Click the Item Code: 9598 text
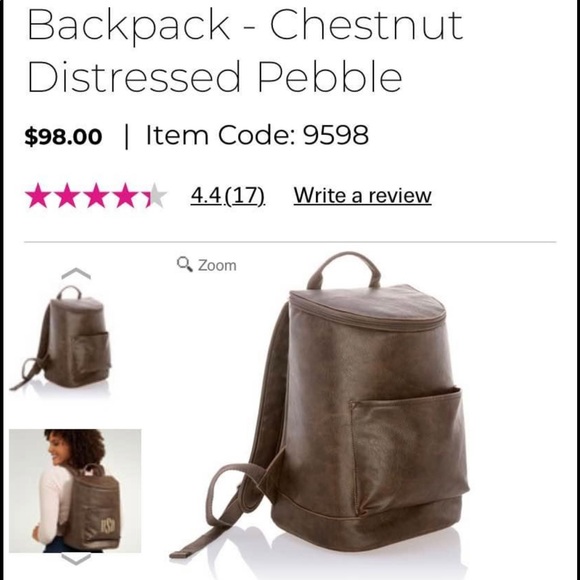The image size is (580, 580). click(257, 135)
